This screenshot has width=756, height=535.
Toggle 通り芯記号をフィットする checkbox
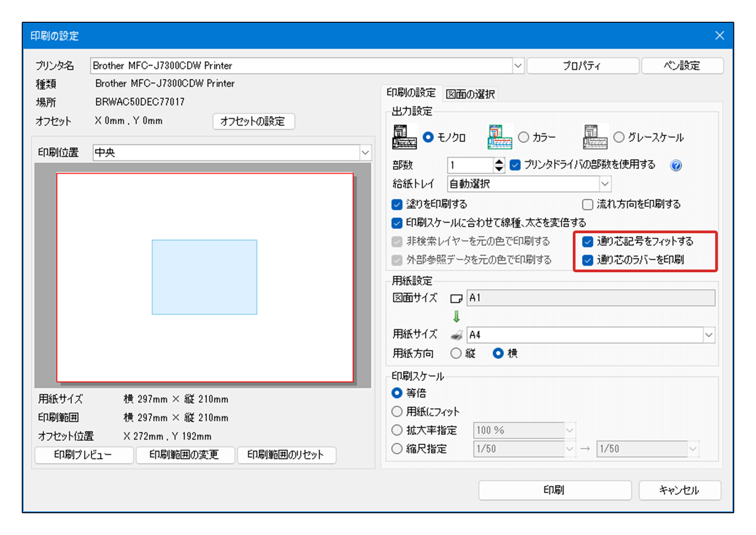click(587, 242)
